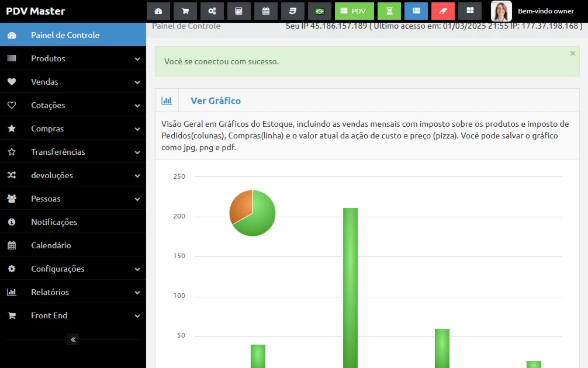Open the calendar icon in top toolbar
The width and height of the screenshot is (588, 368).
pyautogui.click(x=266, y=11)
